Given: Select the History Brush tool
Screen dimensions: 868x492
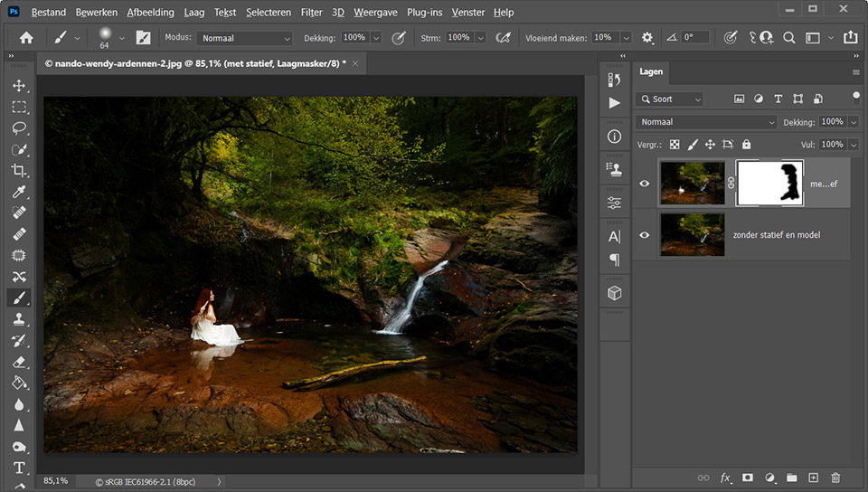Looking at the screenshot, I should [x=19, y=340].
